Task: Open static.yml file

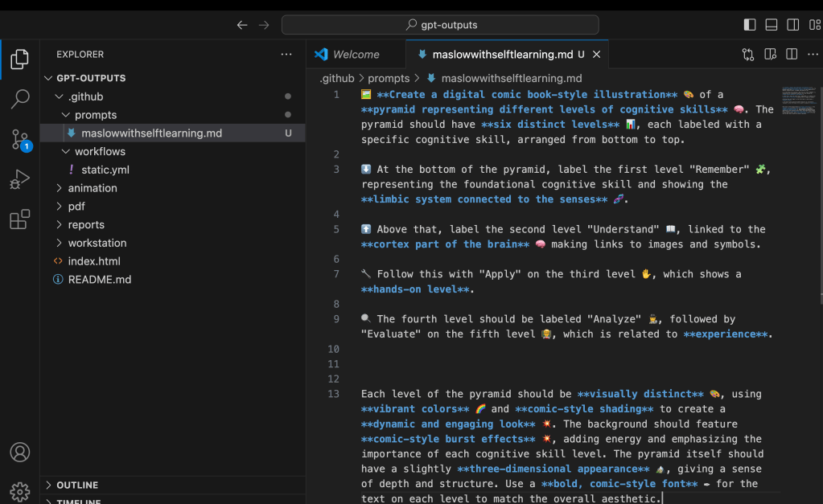Action: coord(173,170)
